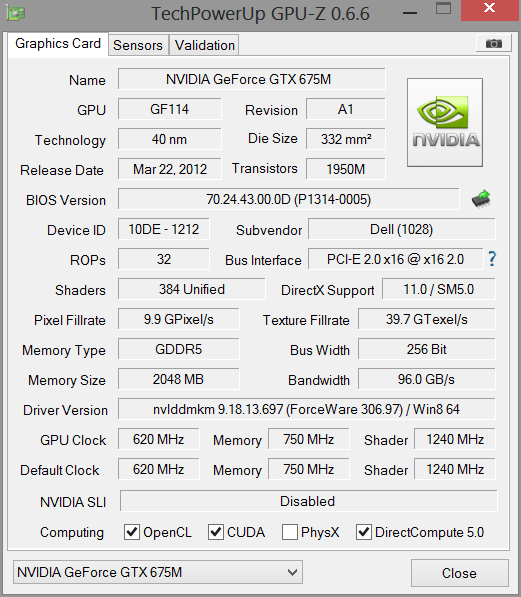Select the Graphics Card tab
This screenshot has height=597, width=521.
click(58, 44)
